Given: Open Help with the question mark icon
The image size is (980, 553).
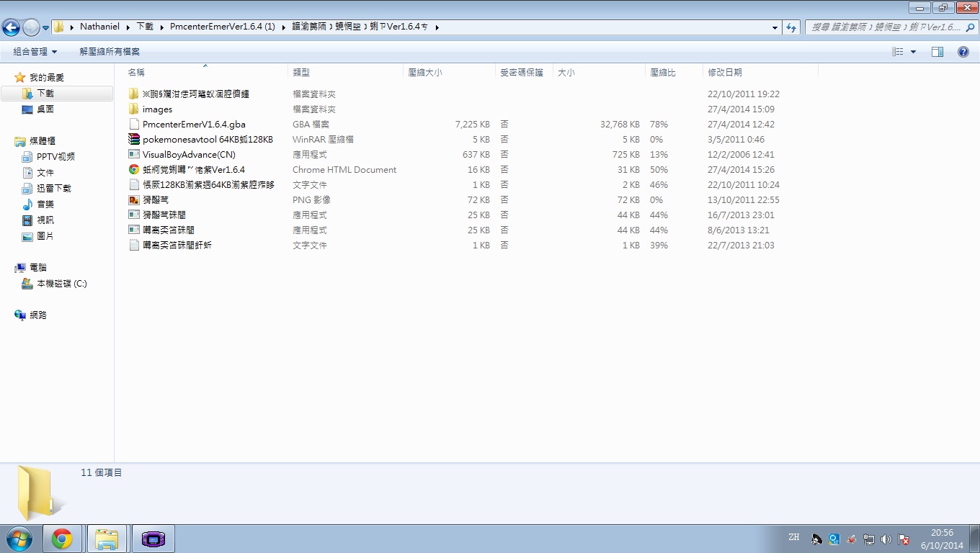Looking at the screenshot, I should [x=963, y=52].
